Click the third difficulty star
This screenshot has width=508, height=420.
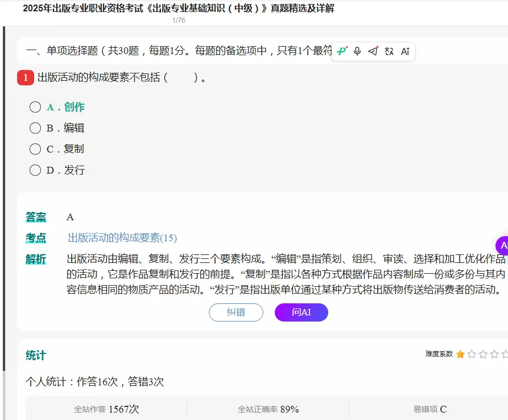483,354
